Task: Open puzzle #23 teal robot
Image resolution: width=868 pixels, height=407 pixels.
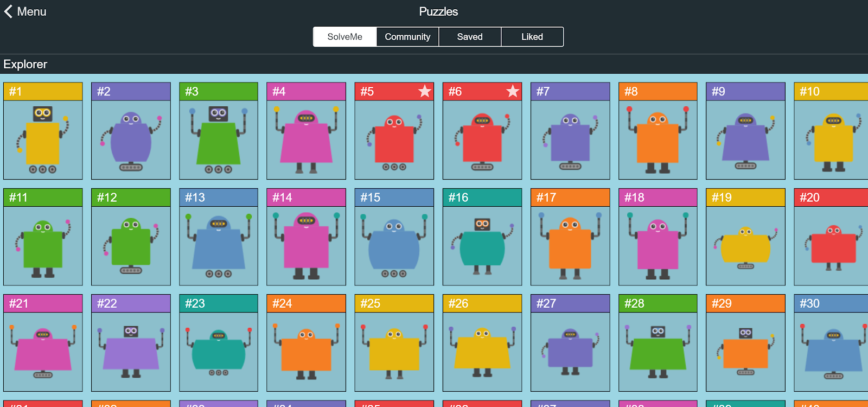Action: point(219,343)
